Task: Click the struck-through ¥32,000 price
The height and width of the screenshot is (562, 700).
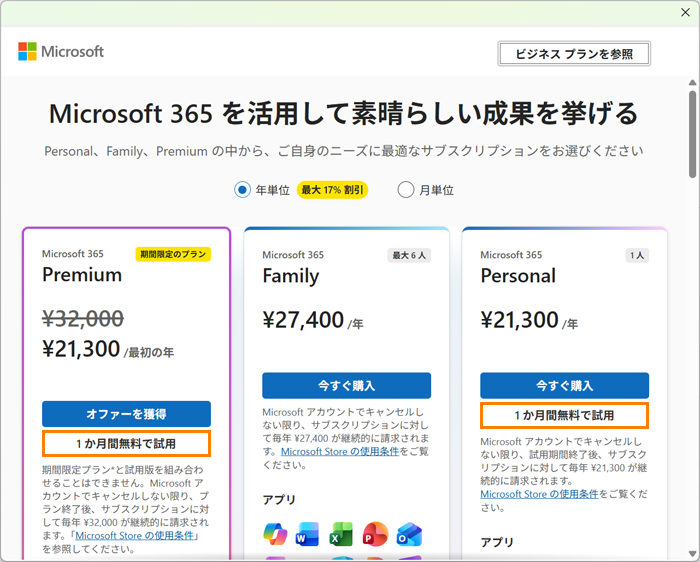Action: tap(83, 319)
